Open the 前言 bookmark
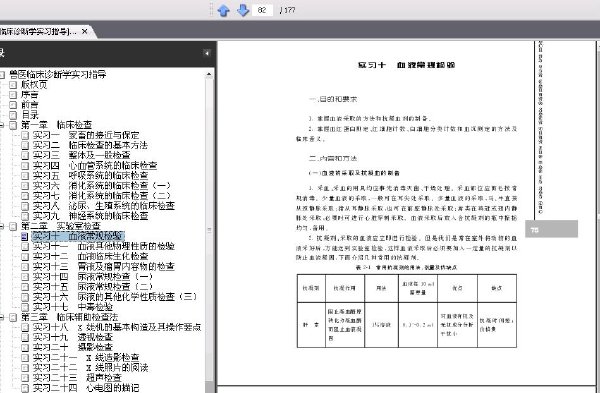 tap(29, 104)
